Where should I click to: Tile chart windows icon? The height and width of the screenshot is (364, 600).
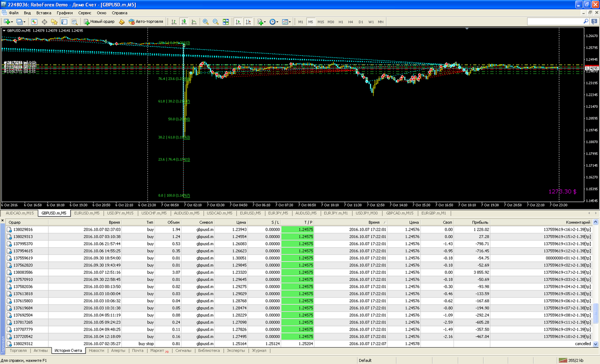[226, 22]
